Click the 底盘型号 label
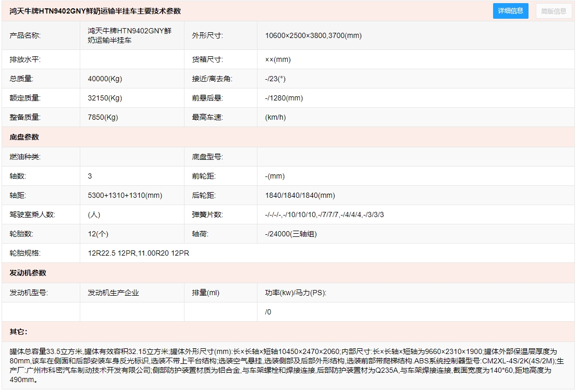Screen dimensions: 577x392 click(x=207, y=157)
